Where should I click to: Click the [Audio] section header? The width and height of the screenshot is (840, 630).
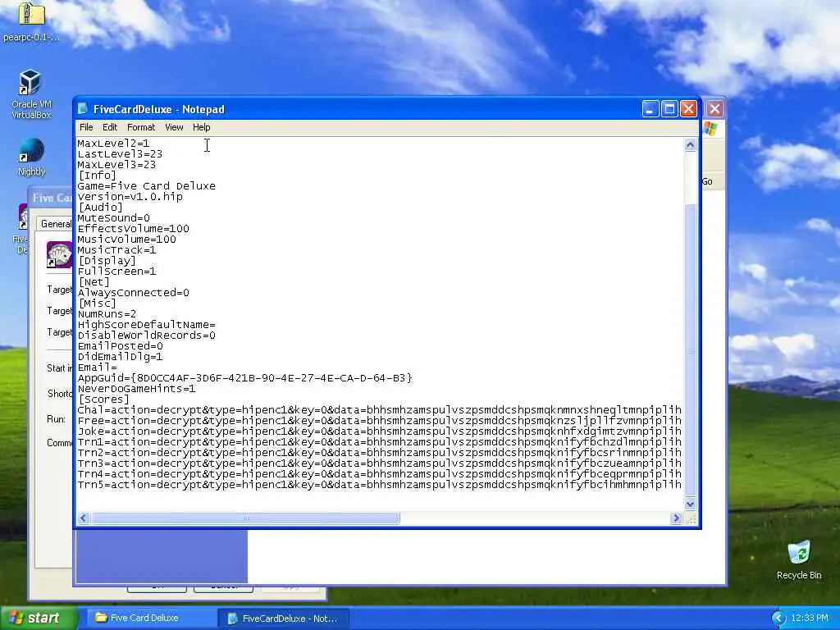(100, 208)
